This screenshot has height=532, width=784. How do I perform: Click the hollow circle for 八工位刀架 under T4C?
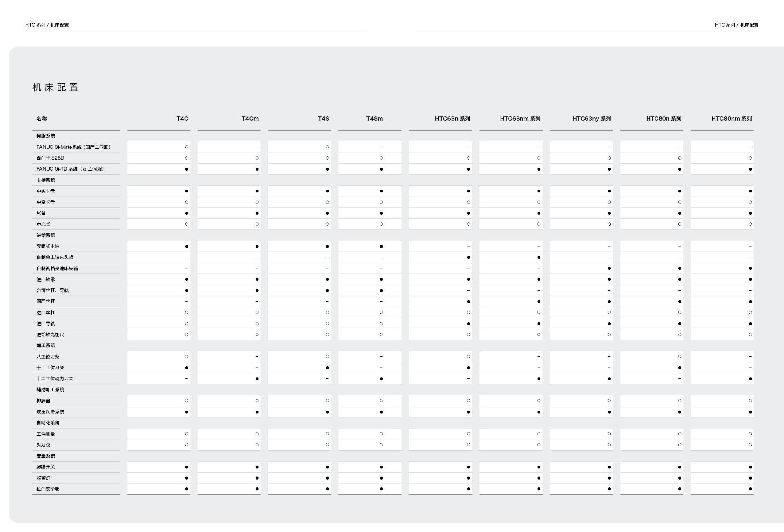[x=187, y=356]
